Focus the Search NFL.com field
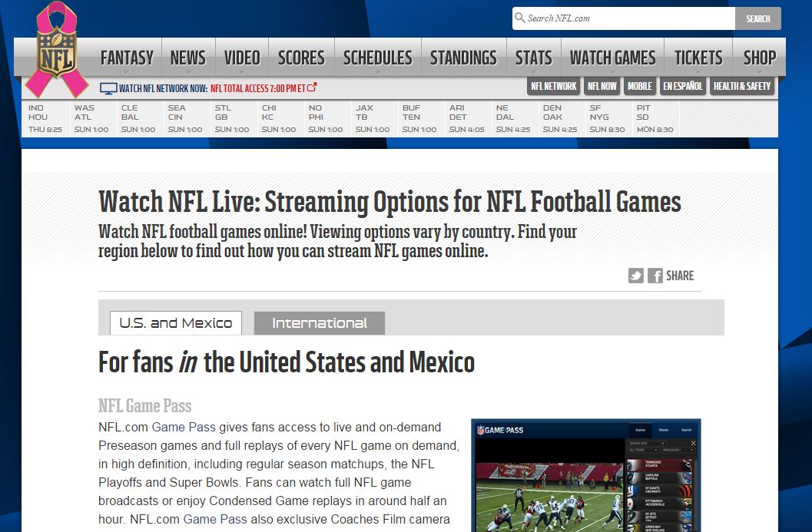 624,18
